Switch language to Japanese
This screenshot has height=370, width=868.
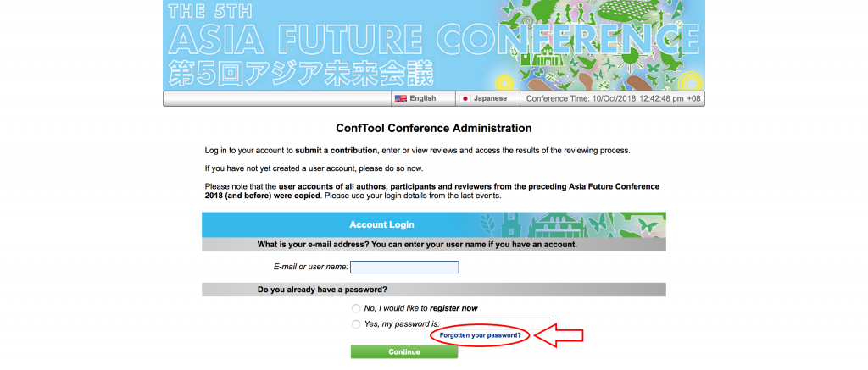490,98
